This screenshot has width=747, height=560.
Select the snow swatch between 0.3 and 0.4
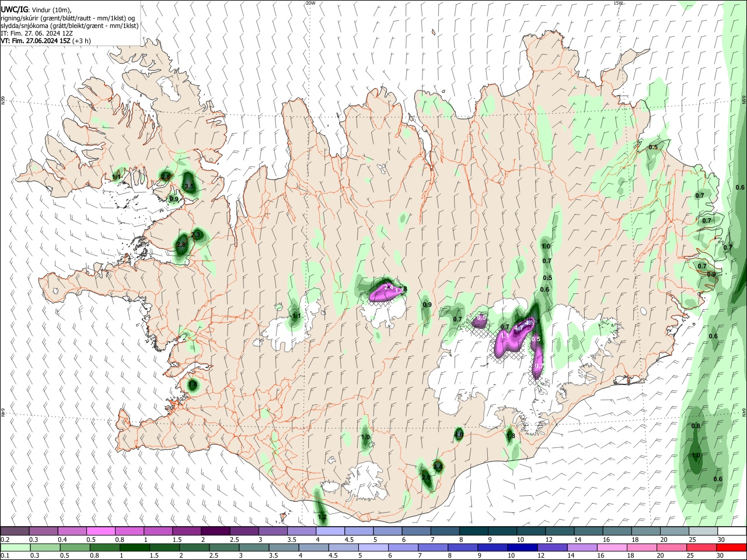point(44,531)
